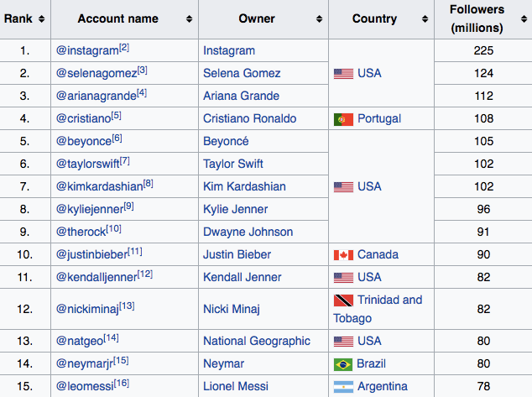The image size is (532, 397).
Task: Follow the Trinidad and Tobago country link
Action: pos(378,309)
